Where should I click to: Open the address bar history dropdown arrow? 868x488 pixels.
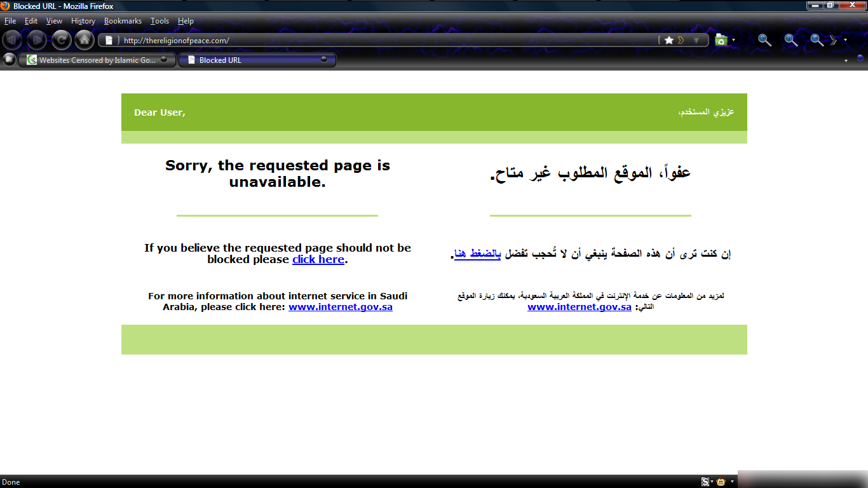(697, 40)
